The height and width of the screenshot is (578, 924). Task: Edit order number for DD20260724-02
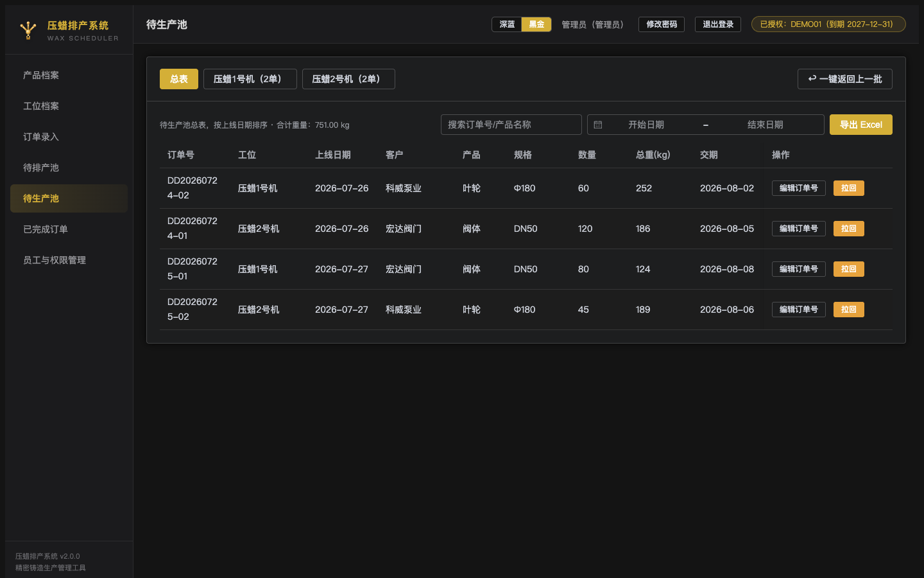coord(799,188)
